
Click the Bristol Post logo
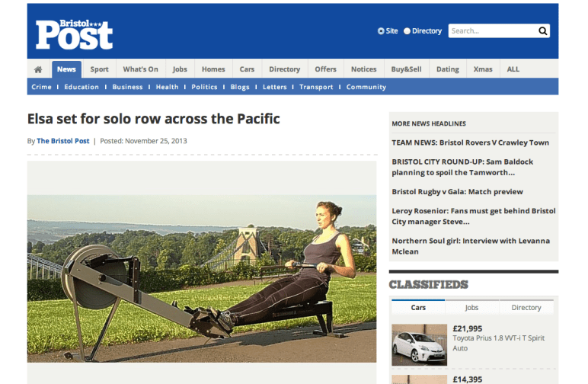(74, 34)
